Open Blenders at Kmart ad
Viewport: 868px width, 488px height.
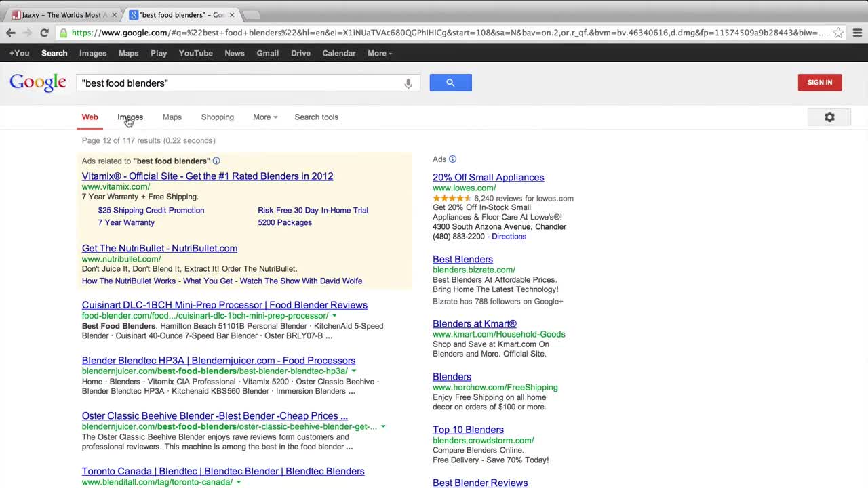click(x=475, y=324)
